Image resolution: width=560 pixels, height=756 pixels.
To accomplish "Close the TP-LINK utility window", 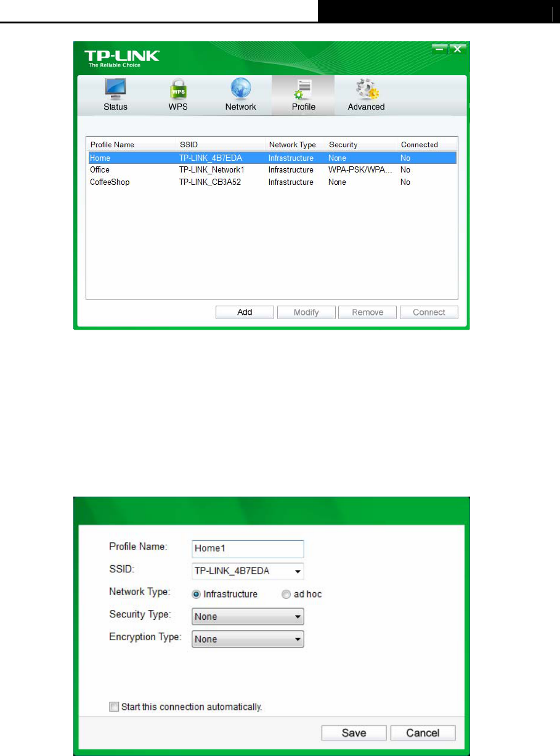I will click(457, 48).
